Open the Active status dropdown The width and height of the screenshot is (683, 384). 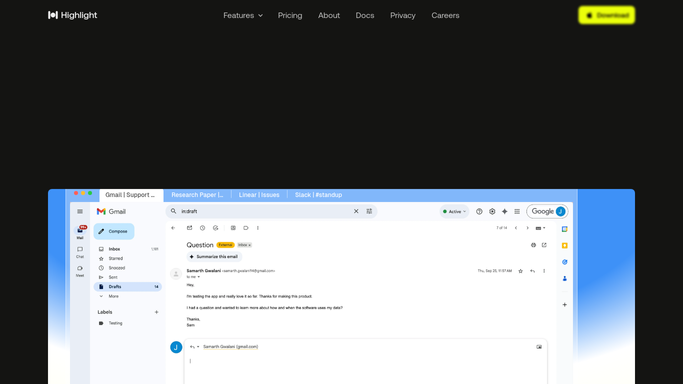point(454,212)
